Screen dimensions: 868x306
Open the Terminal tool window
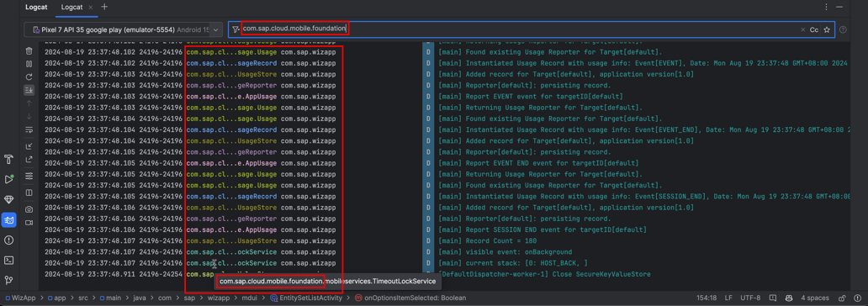(9, 260)
